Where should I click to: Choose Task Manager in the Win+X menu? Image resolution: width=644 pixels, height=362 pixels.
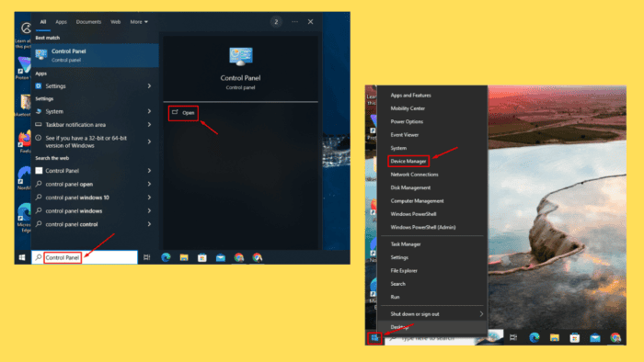(x=406, y=244)
